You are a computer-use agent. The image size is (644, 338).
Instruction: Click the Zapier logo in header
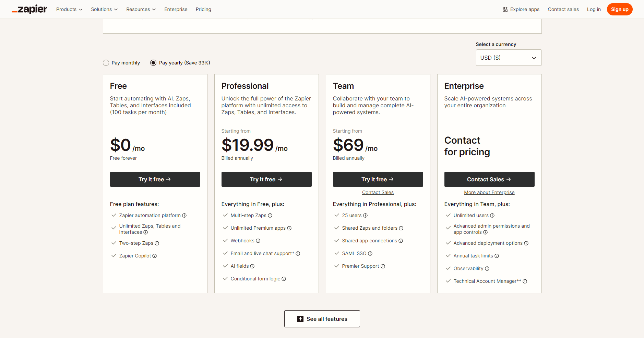point(29,9)
